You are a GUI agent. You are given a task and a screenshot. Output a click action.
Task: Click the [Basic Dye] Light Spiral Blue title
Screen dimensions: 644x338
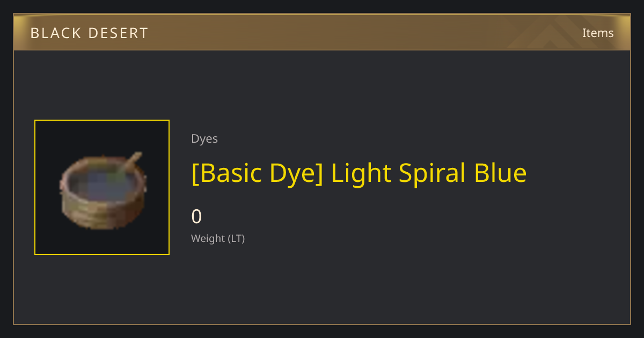click(359, 173)
